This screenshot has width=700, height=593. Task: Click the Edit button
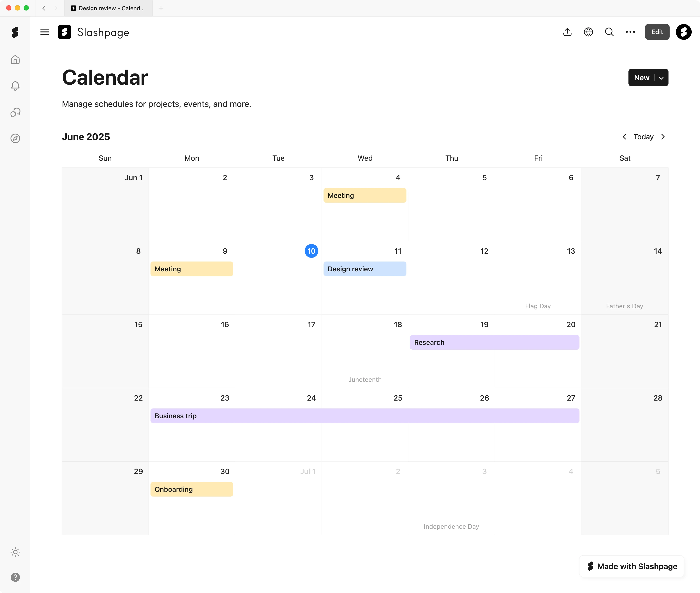[657, 32]
